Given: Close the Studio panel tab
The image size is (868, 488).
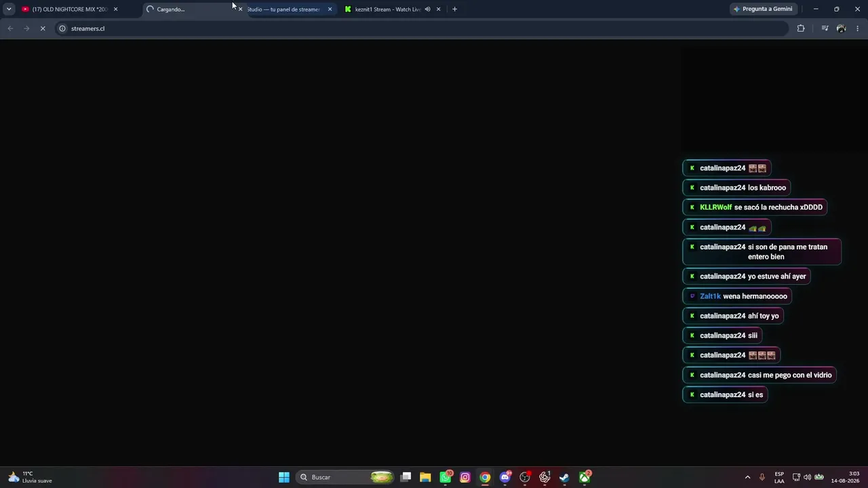Looking at the screenshot, I should tap(330, 9).
